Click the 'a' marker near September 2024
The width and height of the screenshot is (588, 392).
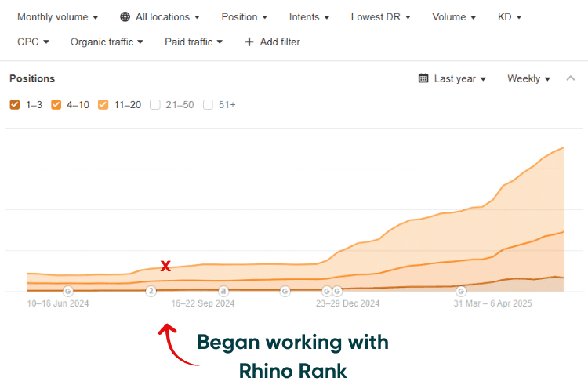click(223, 291)
